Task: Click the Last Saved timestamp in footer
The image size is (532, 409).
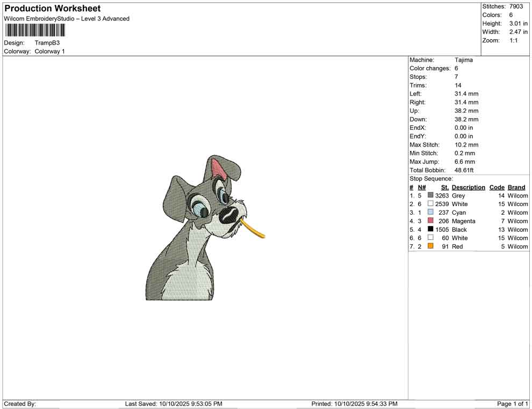Action: point(174,404)
